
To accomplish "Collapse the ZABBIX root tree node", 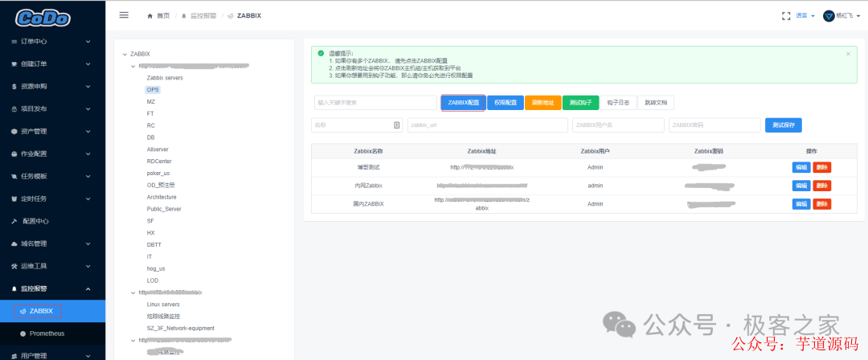I will tap(125, 55).
